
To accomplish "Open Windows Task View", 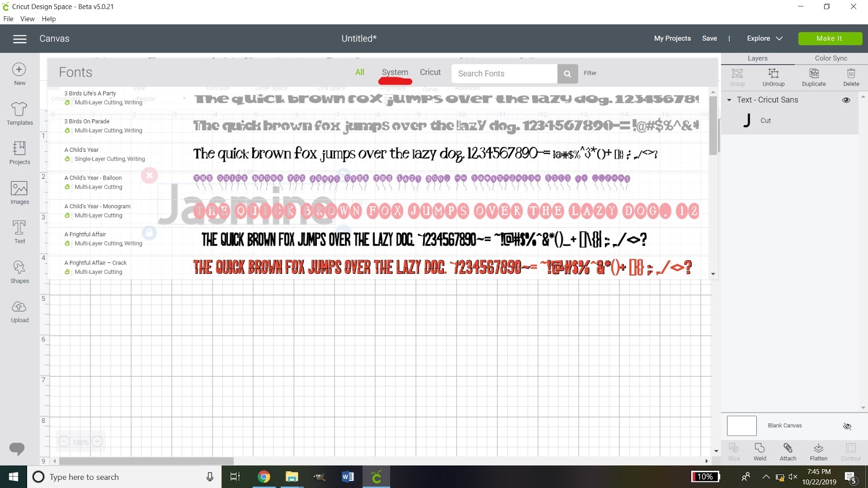I will [x=235, y=477].
